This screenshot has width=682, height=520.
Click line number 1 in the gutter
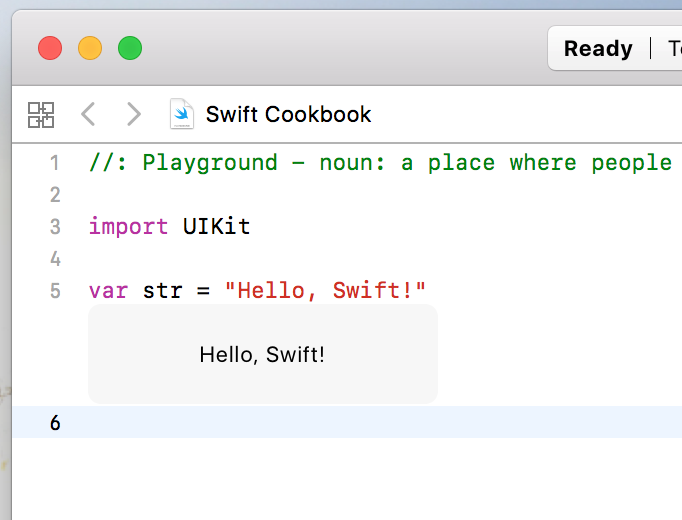pyautogui.click(x=54, y=163)
